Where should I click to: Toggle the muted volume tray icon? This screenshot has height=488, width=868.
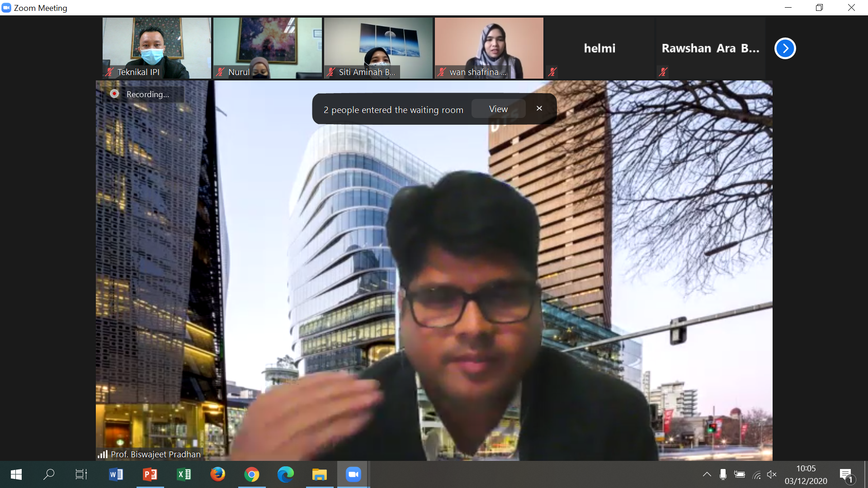[772, 474]
